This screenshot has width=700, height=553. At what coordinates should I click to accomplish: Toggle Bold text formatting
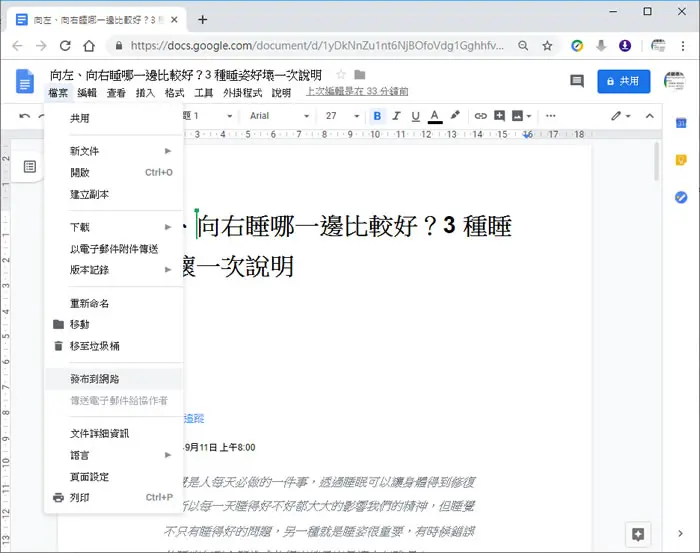[x=377, y=116]
